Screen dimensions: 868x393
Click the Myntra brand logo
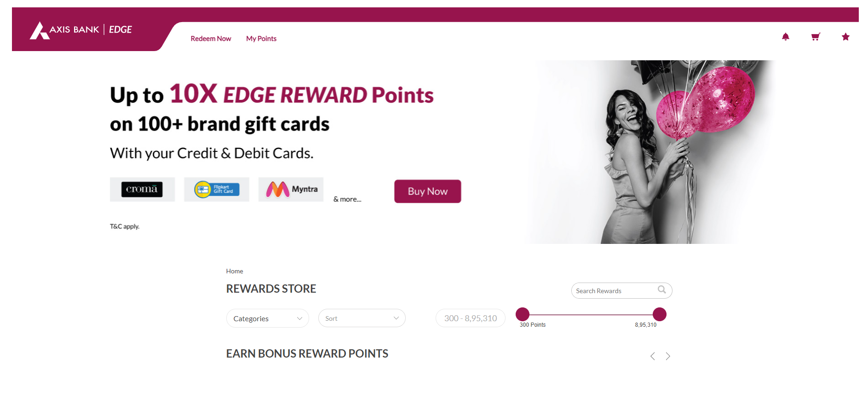(291, 190)
